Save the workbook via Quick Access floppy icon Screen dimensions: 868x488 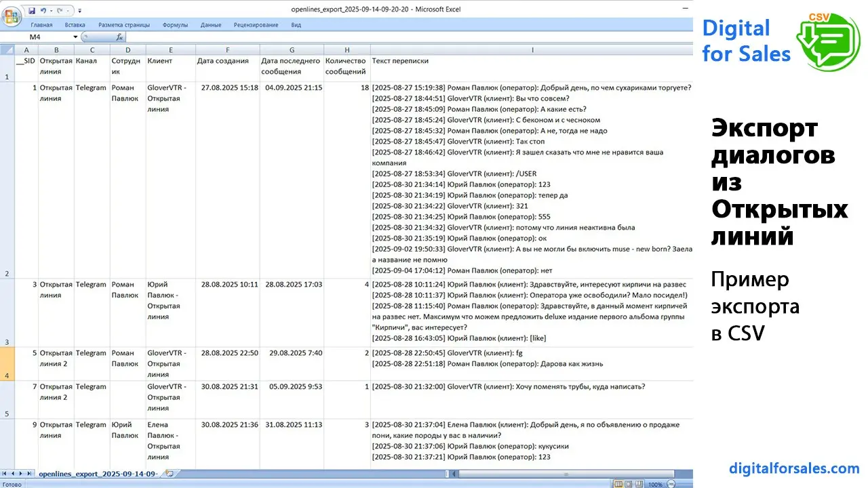click(x=32, y=10)
